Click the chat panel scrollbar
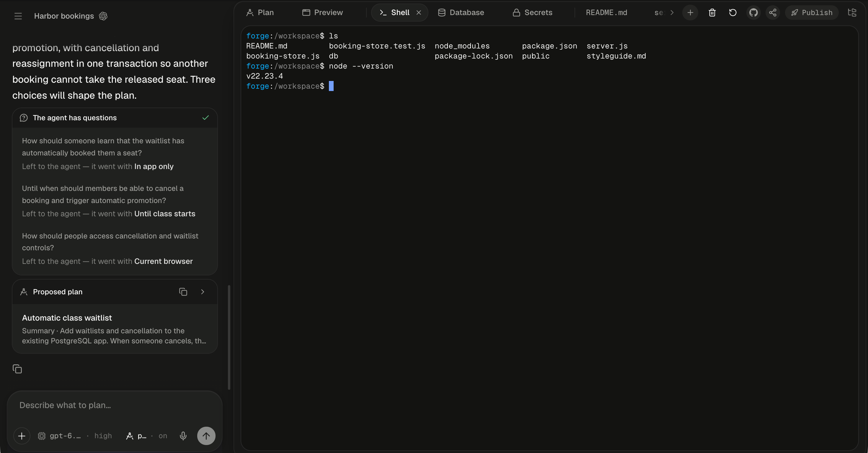 click(x=229, y=337)
